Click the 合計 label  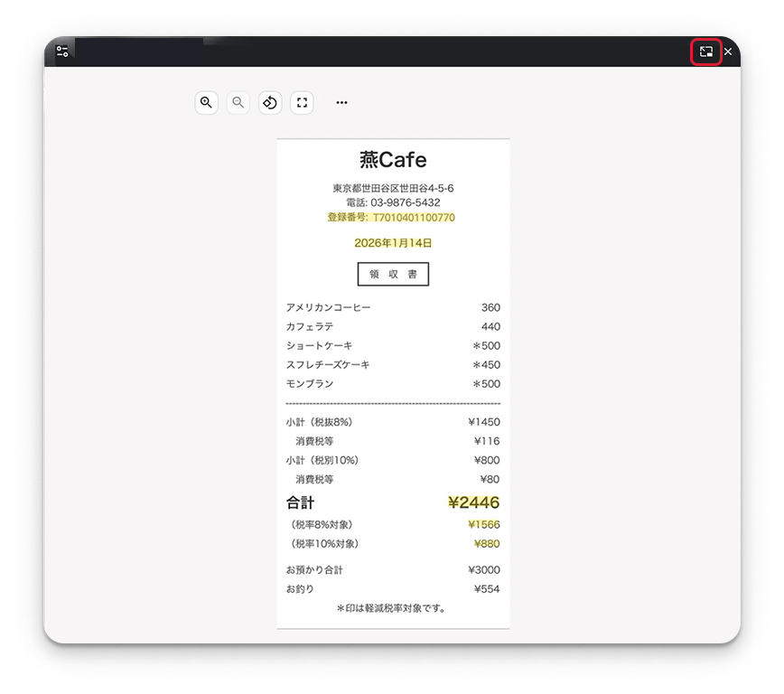click(x=300, y=502)
